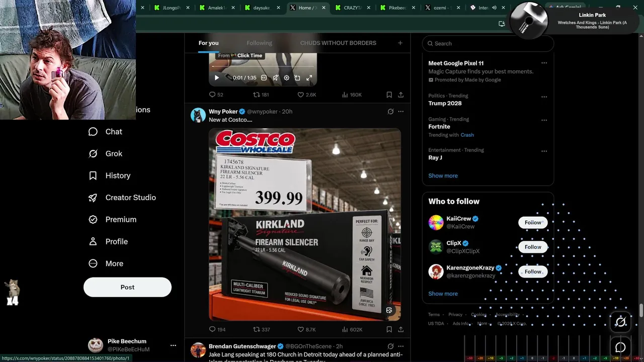Unmute the video with speaker icon
644x362 pixels.
click(x=275, y=78)
